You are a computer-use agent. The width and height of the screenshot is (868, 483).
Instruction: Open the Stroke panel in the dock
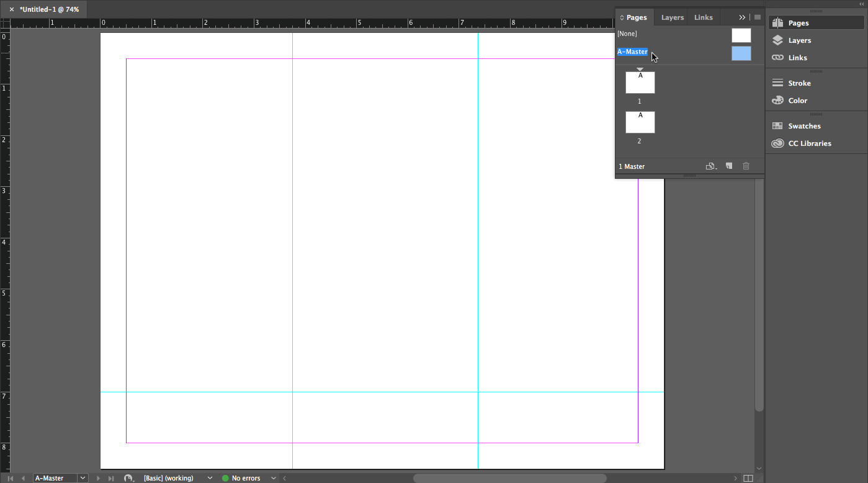[x=799, y=83]
